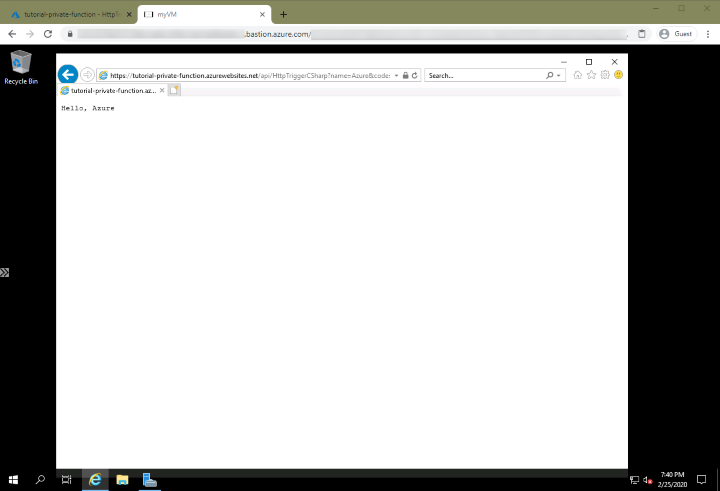
Task: Open the Guest profile button in Chrome
Action: point(676,34)
